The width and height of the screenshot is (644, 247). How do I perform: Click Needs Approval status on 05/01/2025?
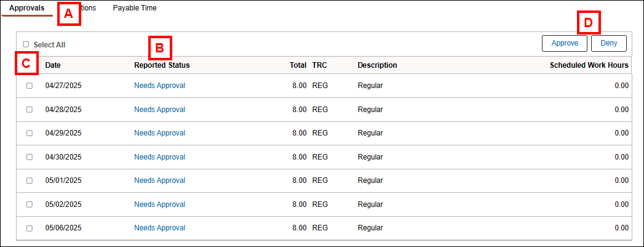coord(160,180)
